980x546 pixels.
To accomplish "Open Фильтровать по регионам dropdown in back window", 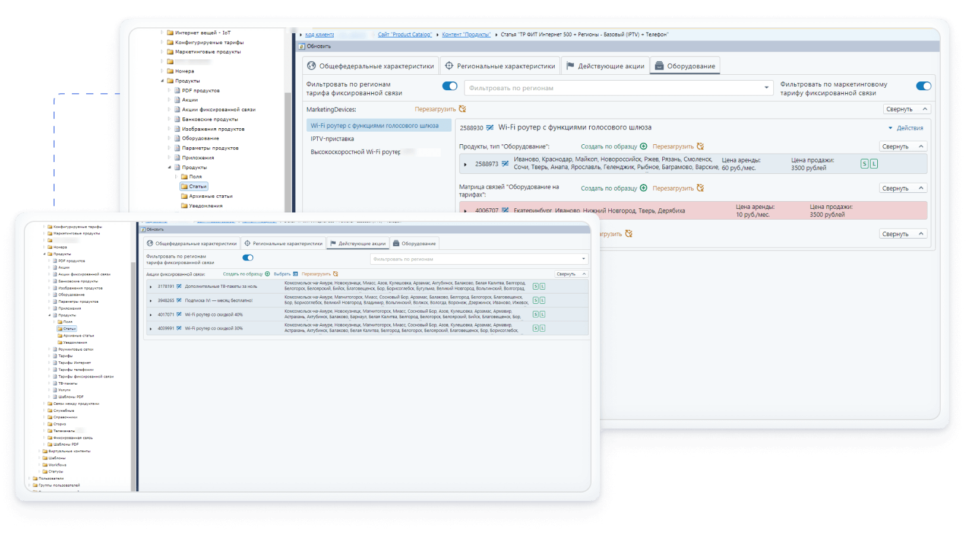I will point(619,88).
